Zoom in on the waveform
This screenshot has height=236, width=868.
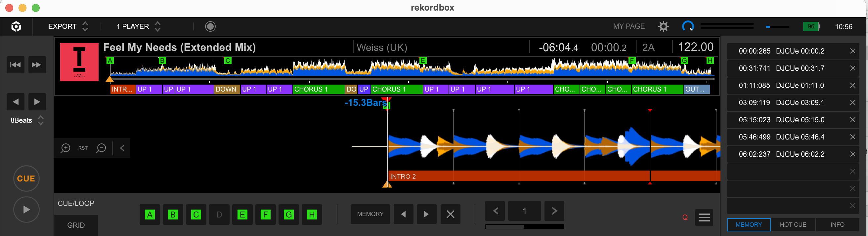click(65, 148)
